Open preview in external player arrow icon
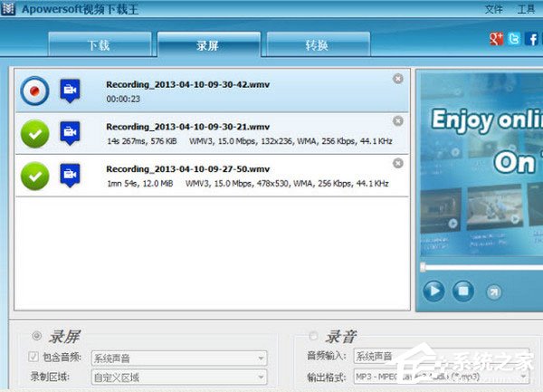 point(494,292)
